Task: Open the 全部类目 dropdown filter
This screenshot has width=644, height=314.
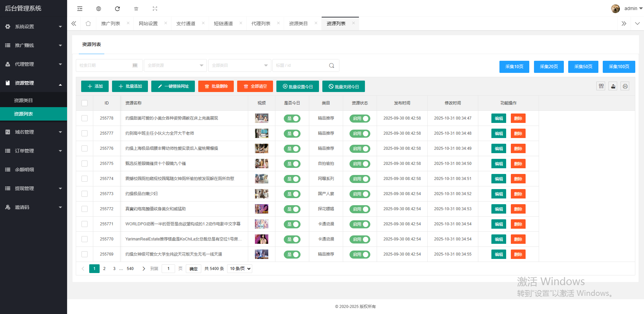Action: coord(239,65)
